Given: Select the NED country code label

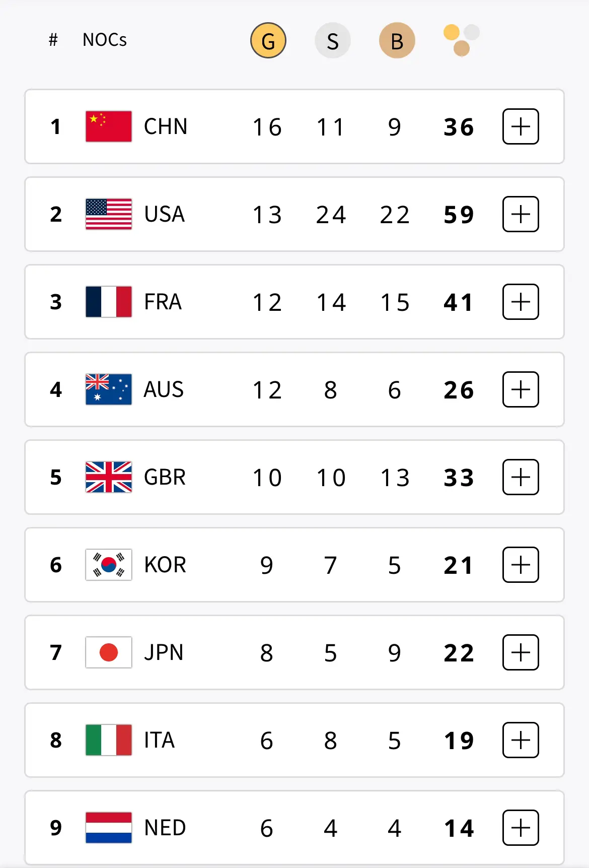Looking at the screenshot, I should click(165, 828).
